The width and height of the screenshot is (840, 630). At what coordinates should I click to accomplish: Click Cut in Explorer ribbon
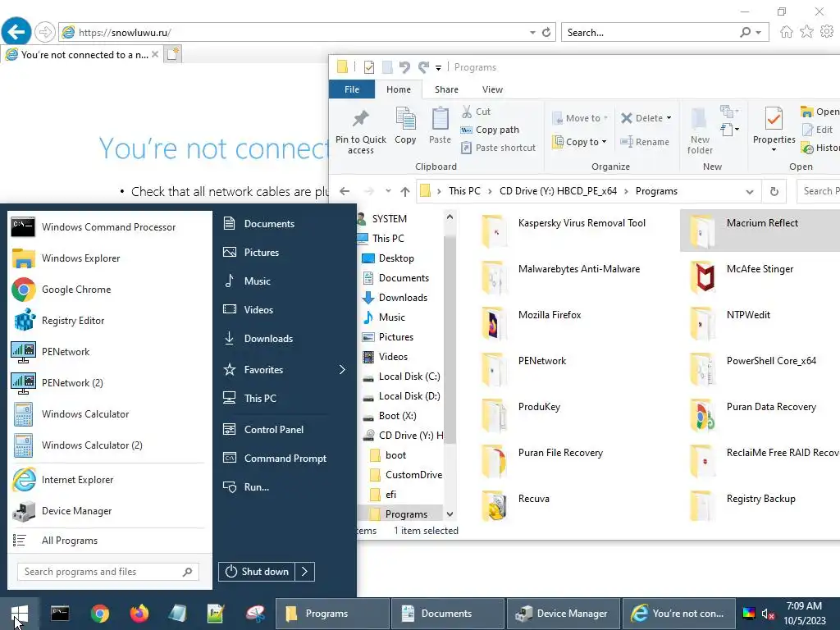tap(477, 112)
